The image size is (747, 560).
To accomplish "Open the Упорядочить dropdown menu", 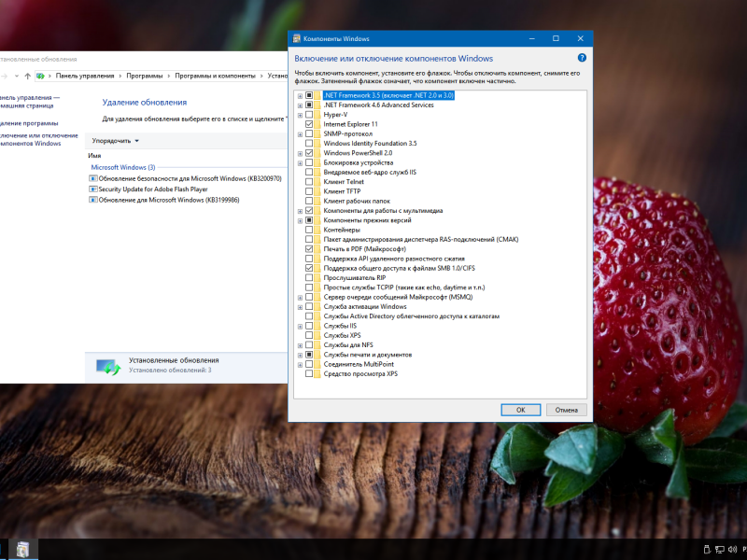I will point(115,141).
